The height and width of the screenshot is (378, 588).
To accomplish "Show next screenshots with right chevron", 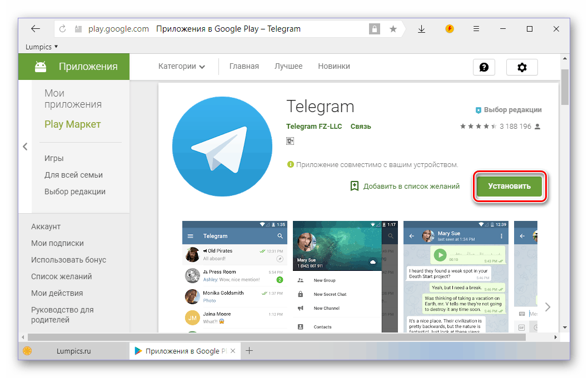I will point(548,307).
